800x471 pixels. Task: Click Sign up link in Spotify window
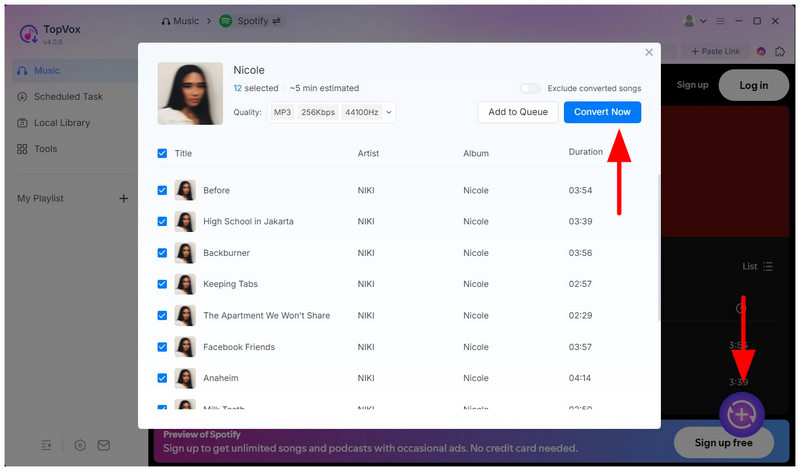[692, 85]
